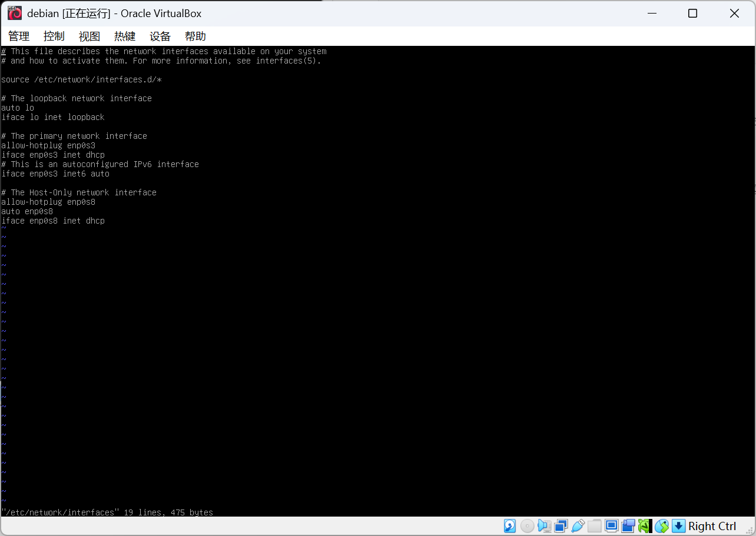Open the 设备 menu
Image resolution: width=756 pixels, height=536 pixels.
[160, 36]
